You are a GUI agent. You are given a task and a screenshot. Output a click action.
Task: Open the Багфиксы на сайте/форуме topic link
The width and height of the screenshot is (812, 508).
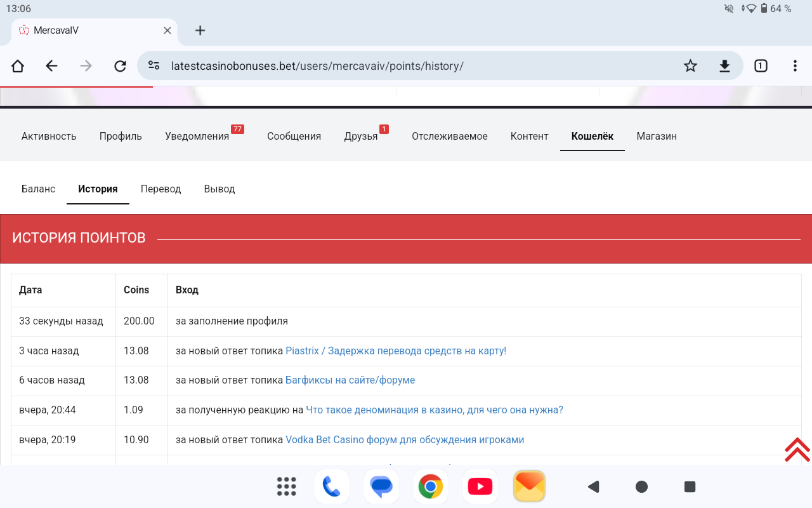[350, 380]
